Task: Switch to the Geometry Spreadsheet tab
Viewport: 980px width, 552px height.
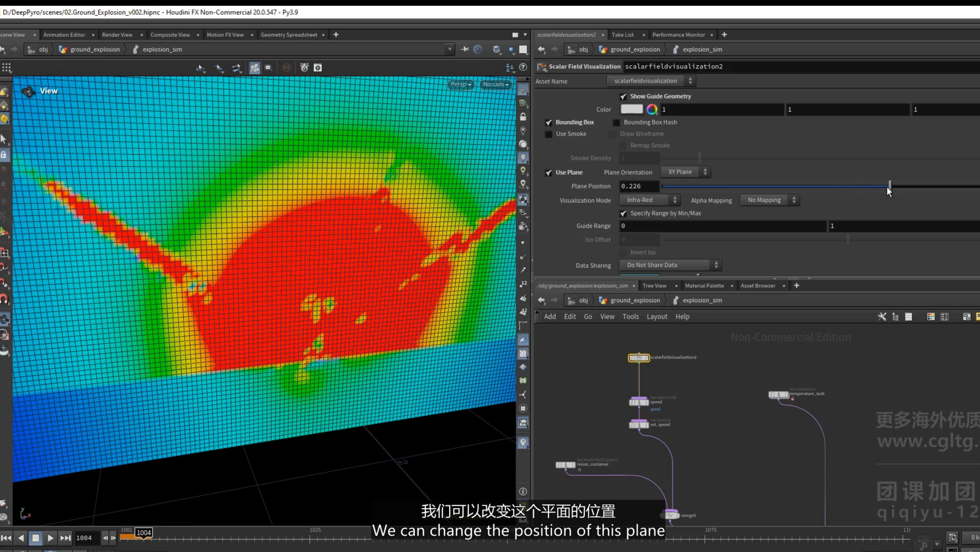Action: (x=289, y=35)
